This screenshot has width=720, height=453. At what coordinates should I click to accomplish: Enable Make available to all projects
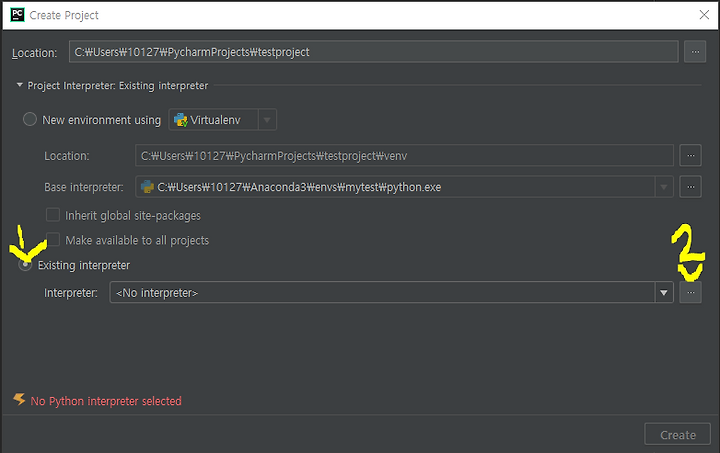pos(53,240)
